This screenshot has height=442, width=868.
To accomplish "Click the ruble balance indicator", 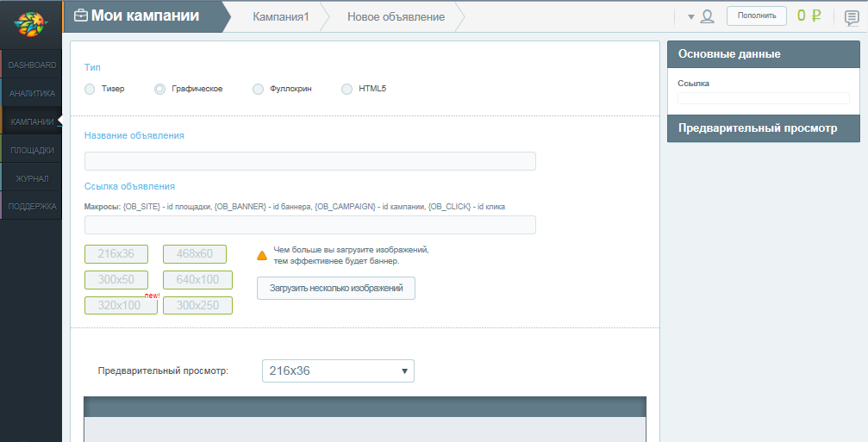I will [809, 16].
